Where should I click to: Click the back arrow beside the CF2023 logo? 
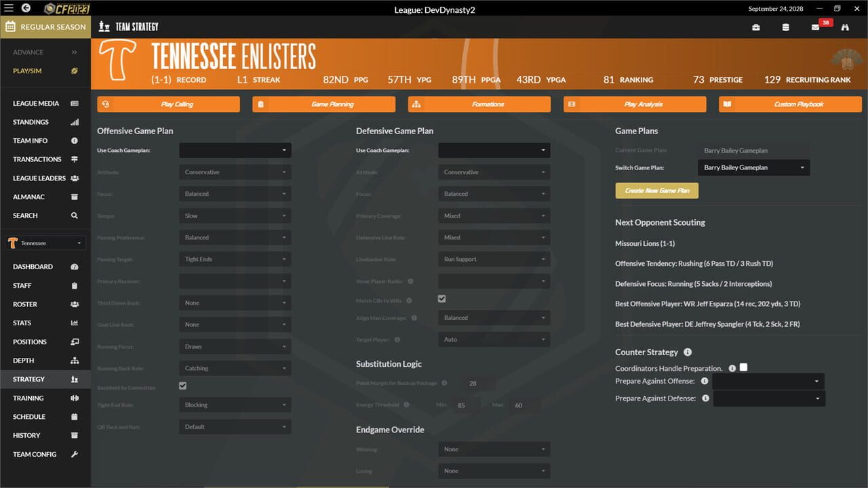coord(27,7)
